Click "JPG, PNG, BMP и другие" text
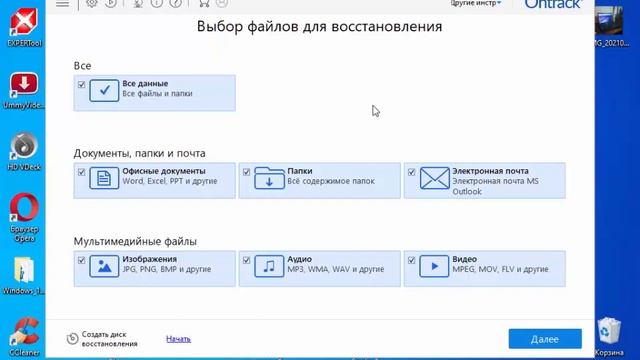Image resolution: width=640 pixels, height=360 pixels. (x=167, y=269)
